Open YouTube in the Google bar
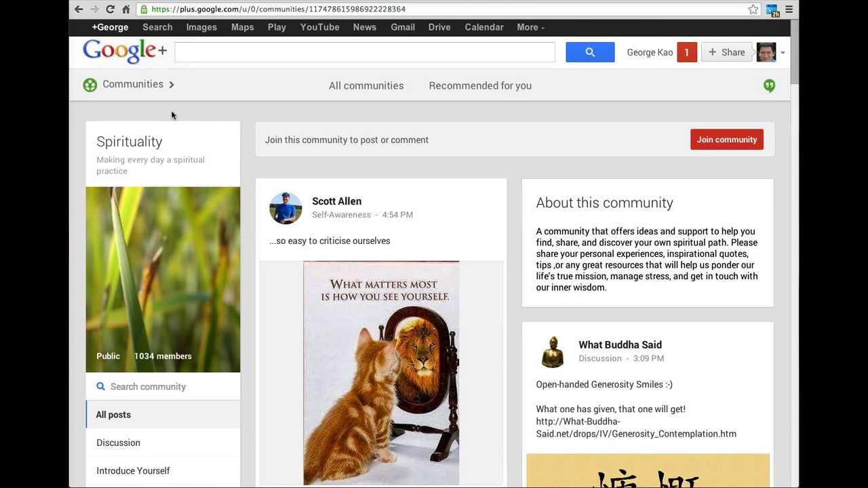 tap(319, 27)
